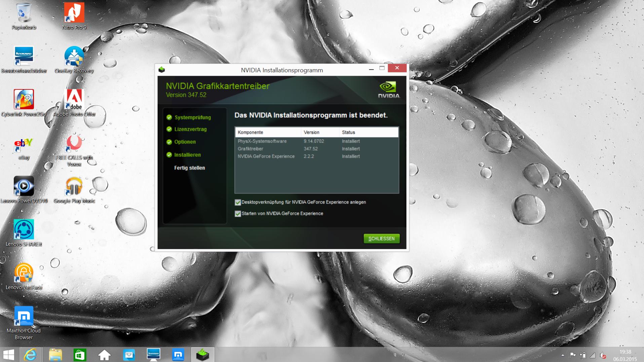Image resolution: width=644 pixels, height=362 pixels.
Task: Open Windows Store from taskbar
Action: click(80, 355)
